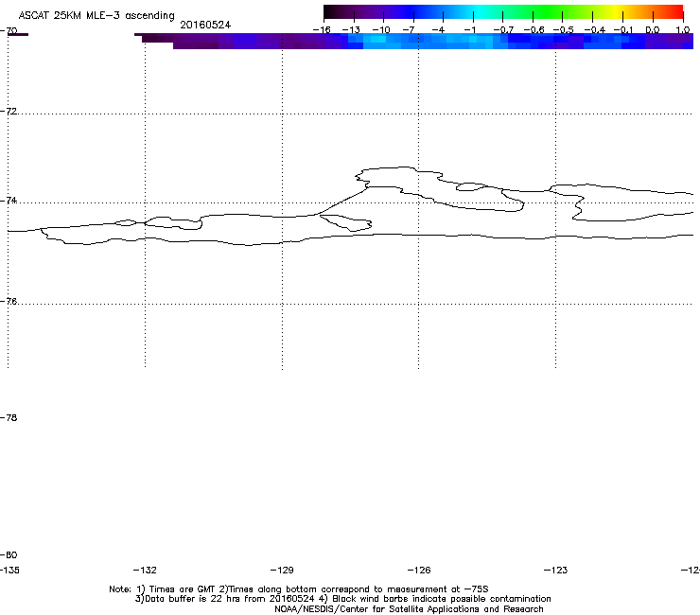This screenshot has width=700, height=615.
Task: Click the -0.7 color scale label
Action: click(x=503, y=30)
